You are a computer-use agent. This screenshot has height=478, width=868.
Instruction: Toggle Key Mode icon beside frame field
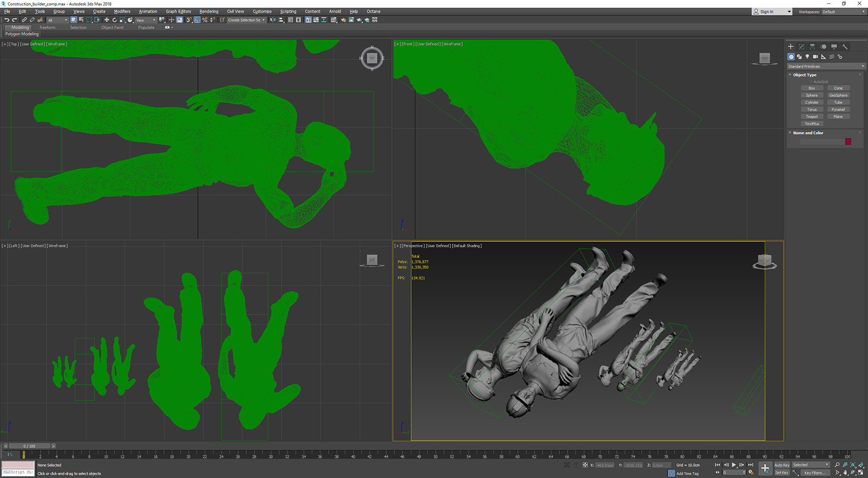click(718, 473)
